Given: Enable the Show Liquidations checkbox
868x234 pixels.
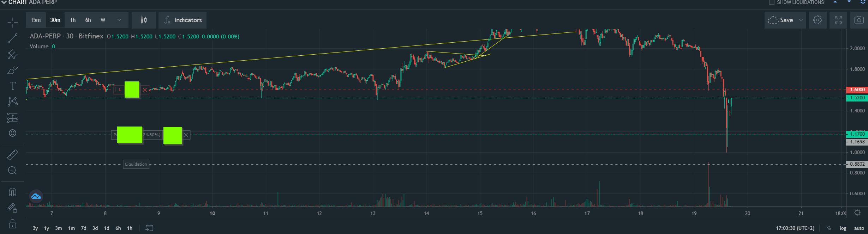Looking at the screenshot, I should [x=772, y=2].
